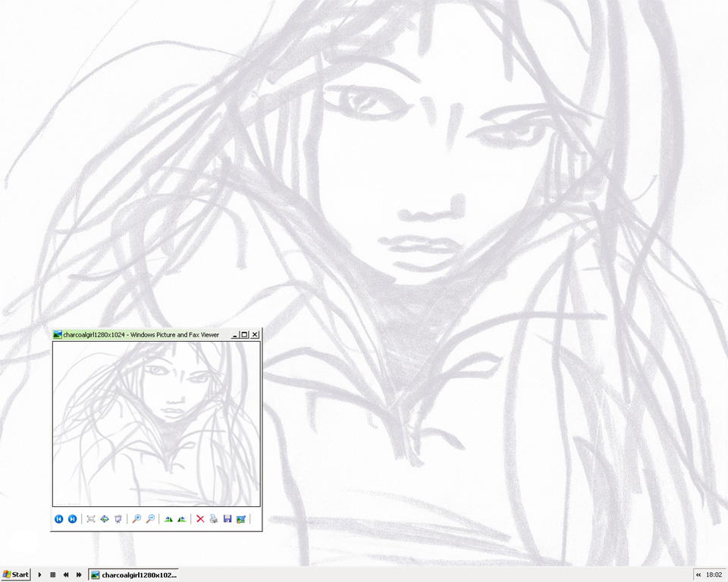Select charcoalgirl1280x102... taskbar button
This screenshot has height=582, width=728.
tap(134, 574)
